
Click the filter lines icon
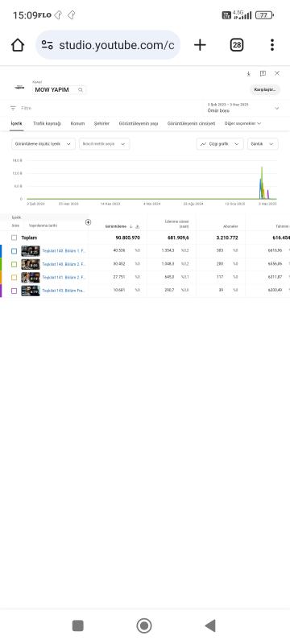13,108
